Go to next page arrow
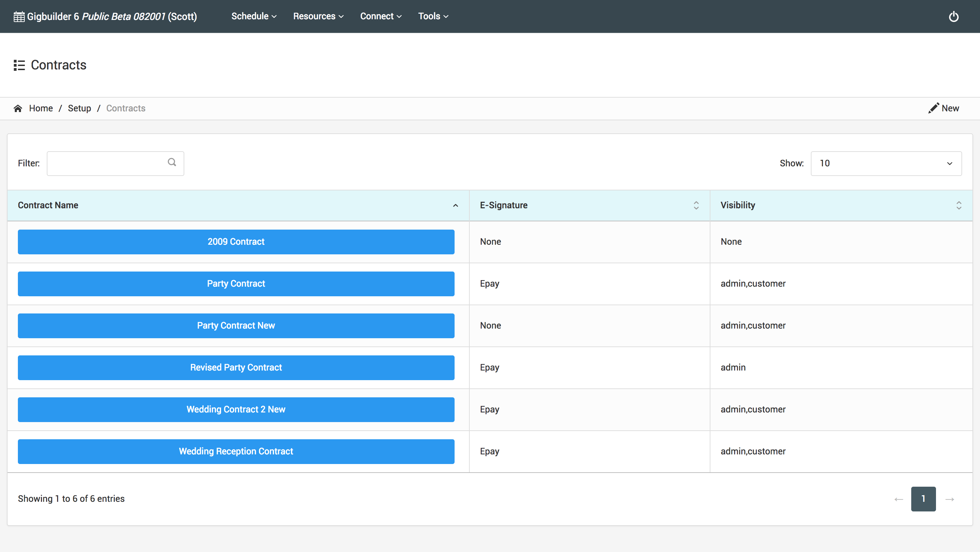Viewport: 980px width, 552px height. (950, 499)
